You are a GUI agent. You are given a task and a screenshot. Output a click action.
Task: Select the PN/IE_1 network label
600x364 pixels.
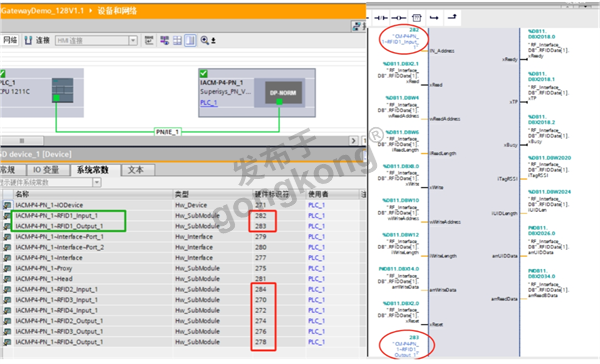point(168,132)
